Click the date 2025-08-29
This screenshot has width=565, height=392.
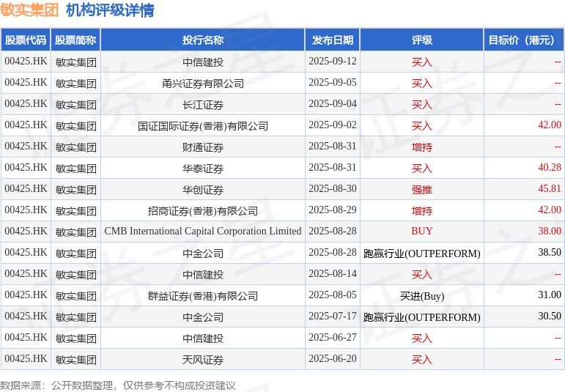click(333, 210)
